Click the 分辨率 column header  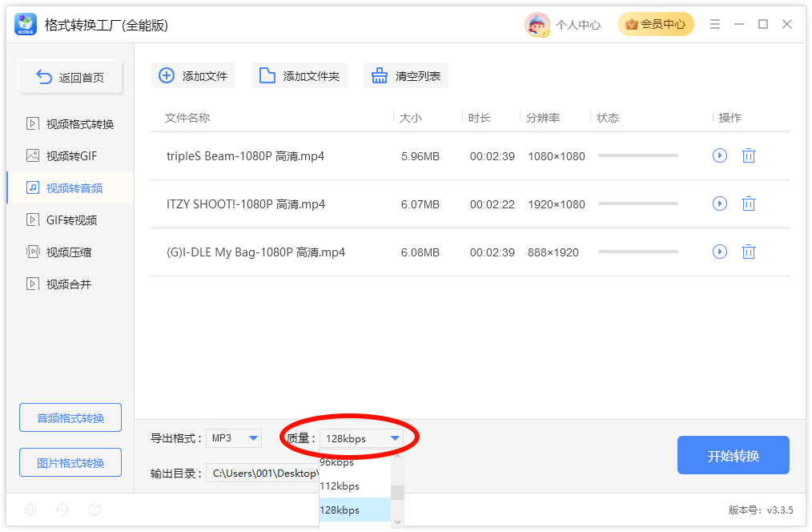click(543, 118)
